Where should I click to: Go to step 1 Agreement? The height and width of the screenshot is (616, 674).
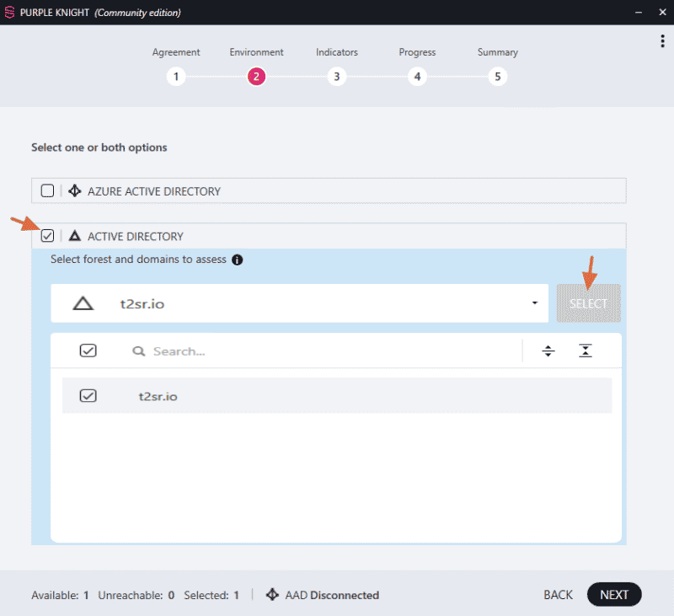point(176,77)
